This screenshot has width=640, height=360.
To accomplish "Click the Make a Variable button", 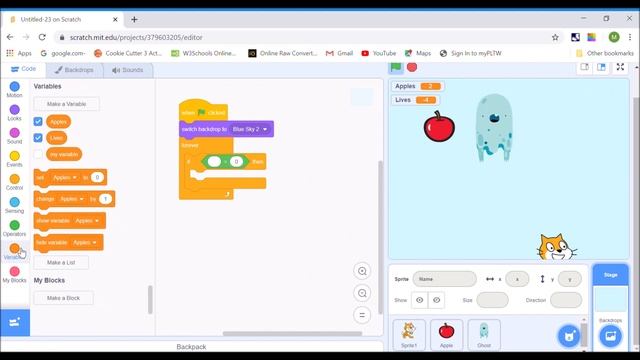I will coord(67,104).
